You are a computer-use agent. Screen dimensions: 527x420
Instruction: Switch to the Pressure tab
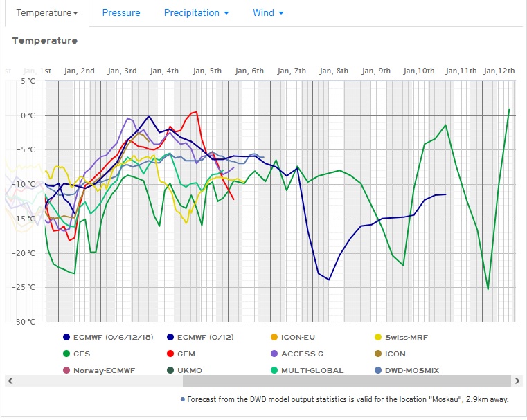(x=121, y=12)
